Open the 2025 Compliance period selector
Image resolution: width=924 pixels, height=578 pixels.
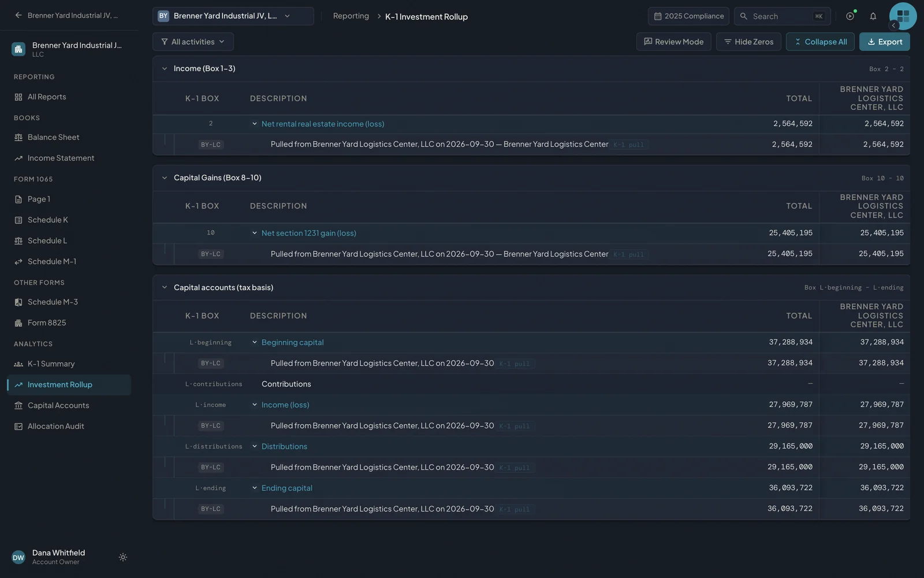tap(688, 16)
